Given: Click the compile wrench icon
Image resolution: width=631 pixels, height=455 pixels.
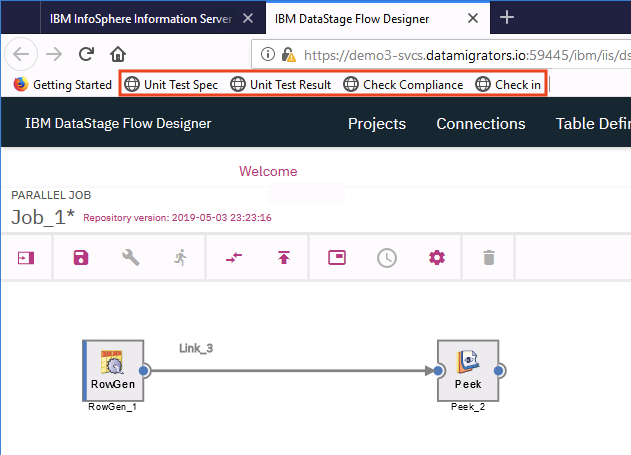Looking at the screenshot, I should pyautogui.click(x=130, y=258).
